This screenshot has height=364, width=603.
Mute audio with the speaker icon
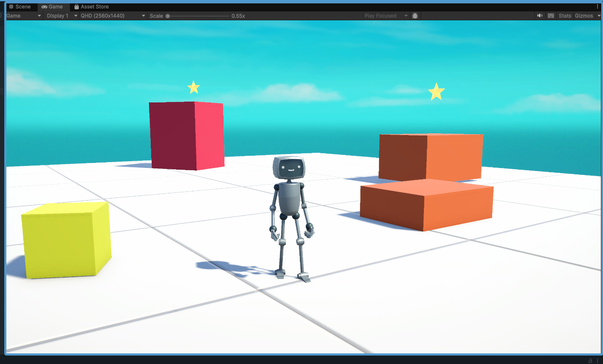coord(540,16)
